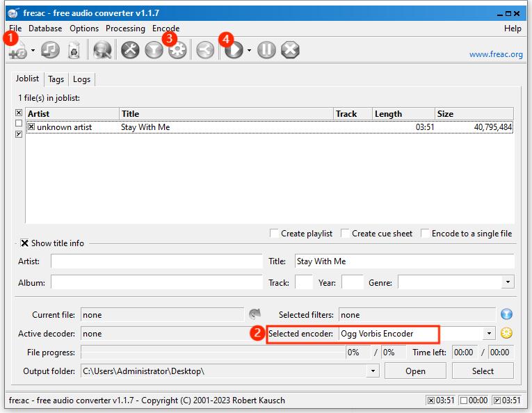Click into the Album input field
532x413 pixels.
pyautogui.click(x=156, y=282)
